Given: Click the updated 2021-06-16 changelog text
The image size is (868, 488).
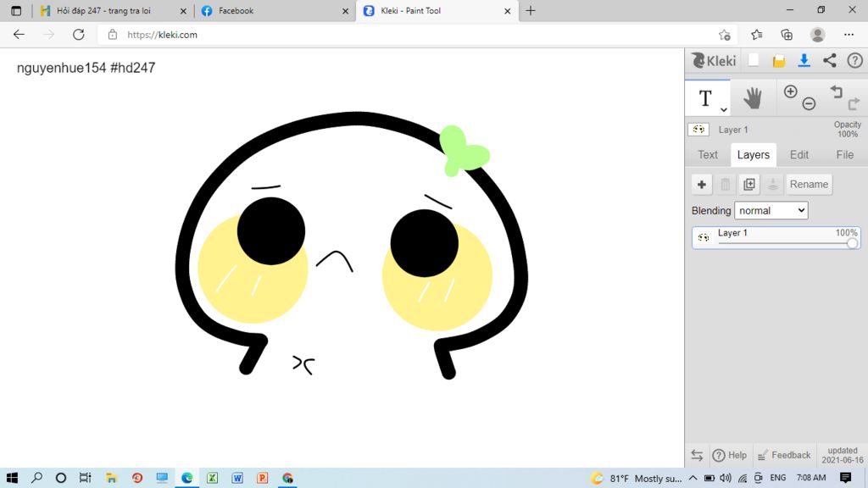Looking at the screenshot, I should [x=843, y=455].
